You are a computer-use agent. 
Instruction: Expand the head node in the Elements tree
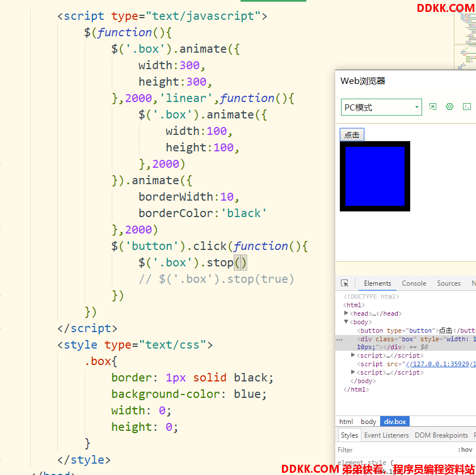pyautogui.click(x=346, y=313)
